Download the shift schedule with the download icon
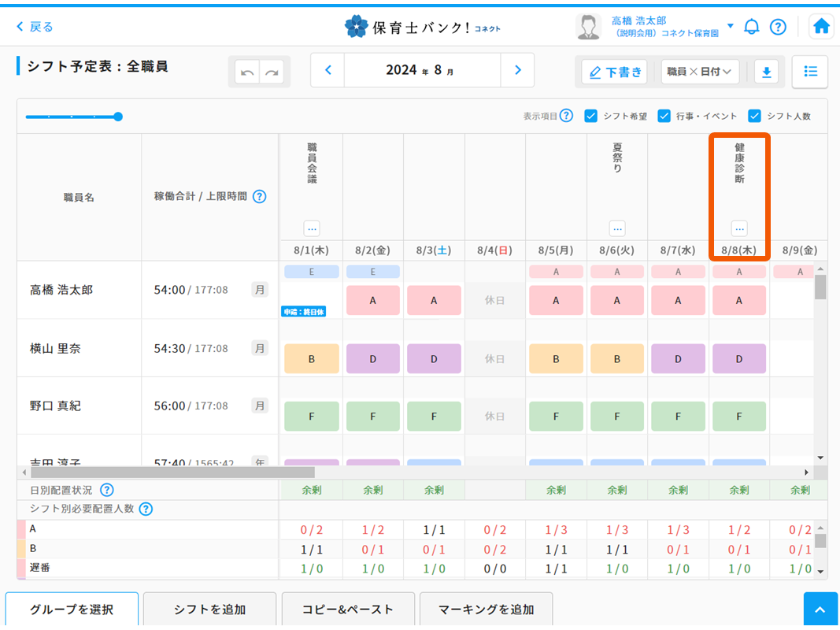This screenshot has height=630, width=840. tap(765, 71)
